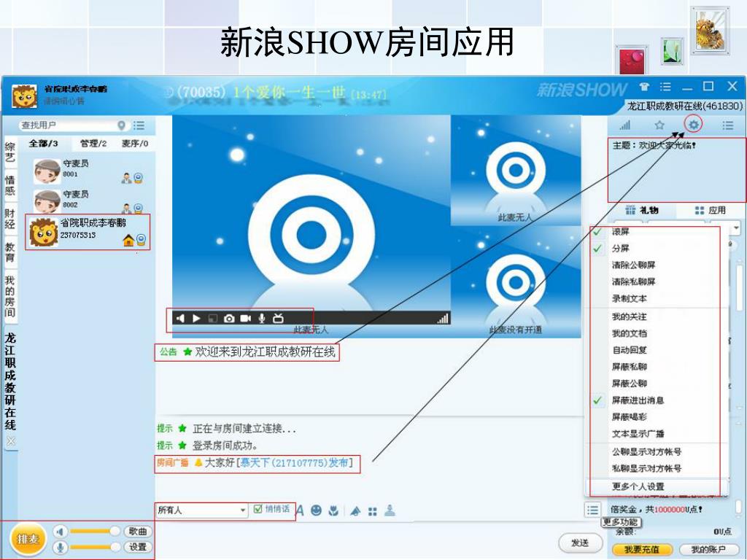Open 更多个人设置 menu entry
This screenshot has width=747, height=560.
pyautogui.click(x=638, y=486)
